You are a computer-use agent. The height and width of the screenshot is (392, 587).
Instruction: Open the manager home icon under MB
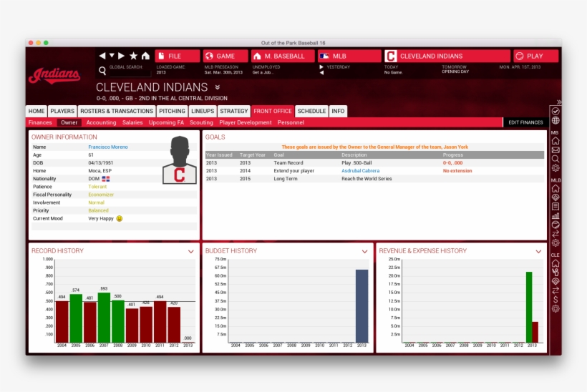pos(556,141)
